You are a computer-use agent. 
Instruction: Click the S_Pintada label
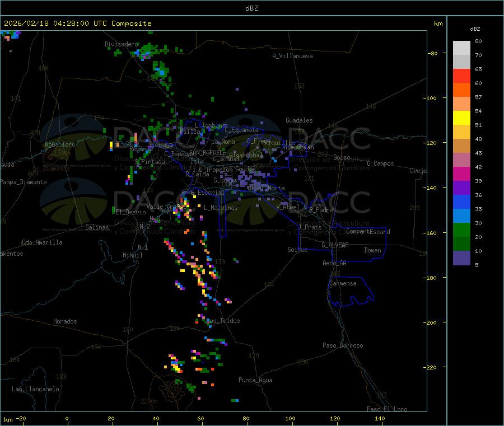pos(150,162)
